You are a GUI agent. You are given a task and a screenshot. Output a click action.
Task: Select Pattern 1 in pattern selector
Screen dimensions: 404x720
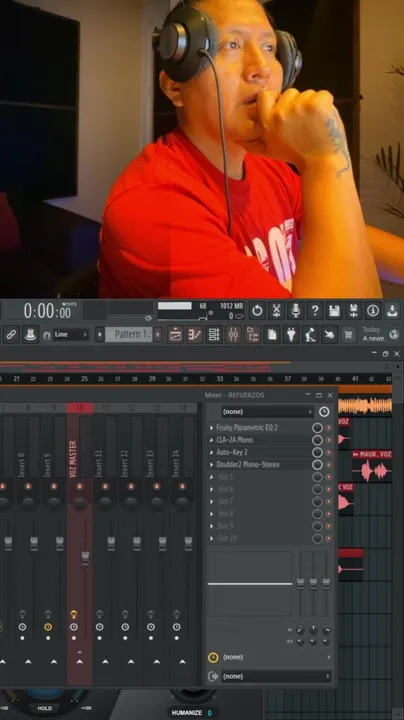128,334
